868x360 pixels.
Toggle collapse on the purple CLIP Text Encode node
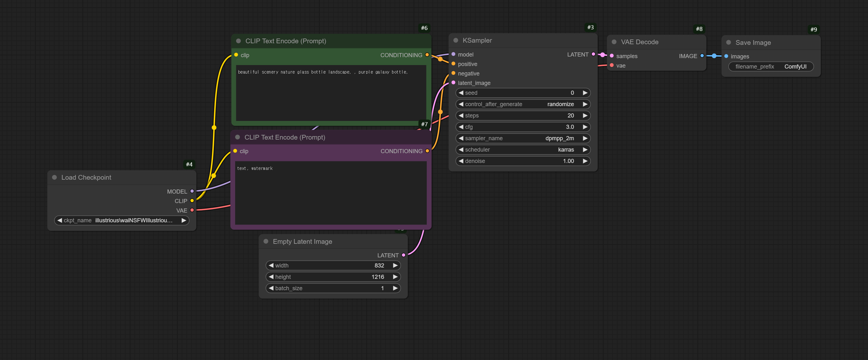(238, 137)
